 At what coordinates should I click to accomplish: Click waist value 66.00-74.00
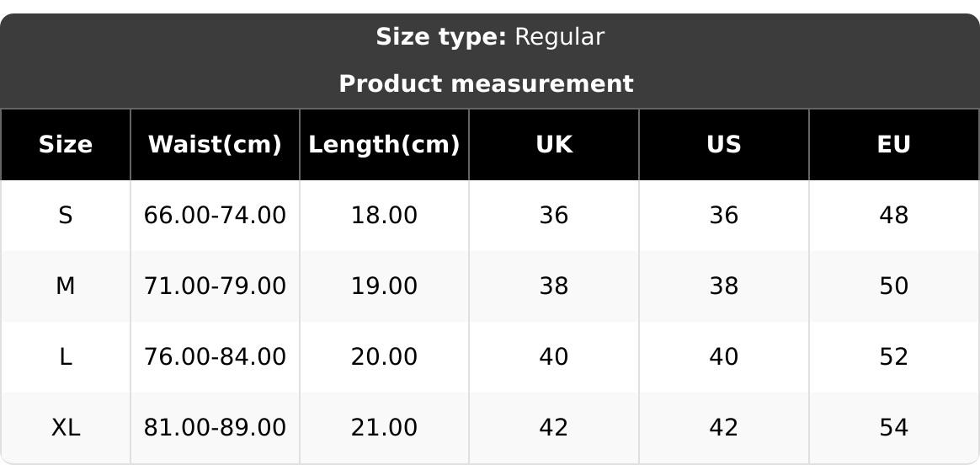point(215,216)
